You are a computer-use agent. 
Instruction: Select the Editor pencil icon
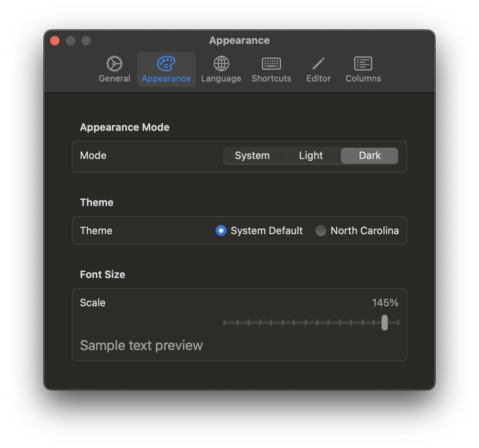pos(318,64)
